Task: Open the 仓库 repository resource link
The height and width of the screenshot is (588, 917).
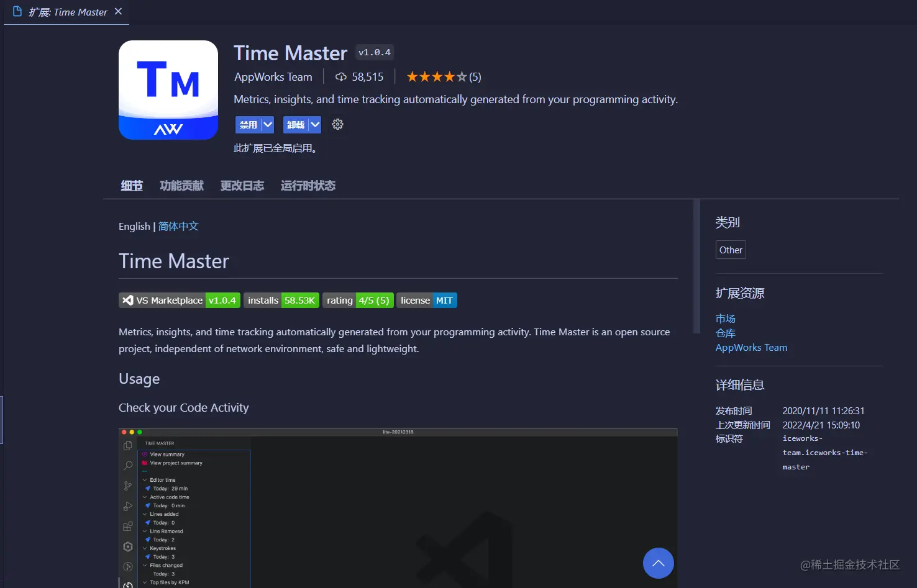Action: pos(726,333)
